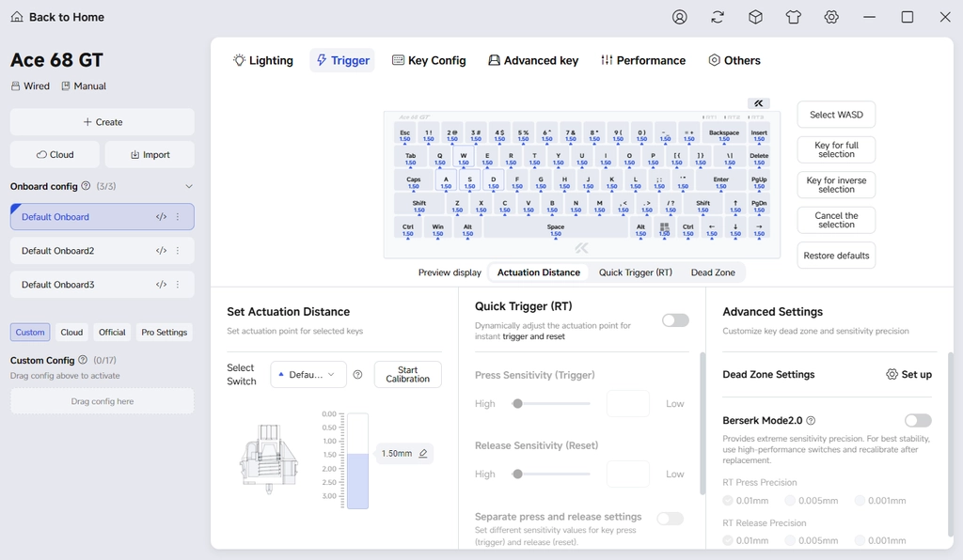Open code view icon for Default Onboard
The width and height of the screenshot is (963, 560).
click(161, 216)
